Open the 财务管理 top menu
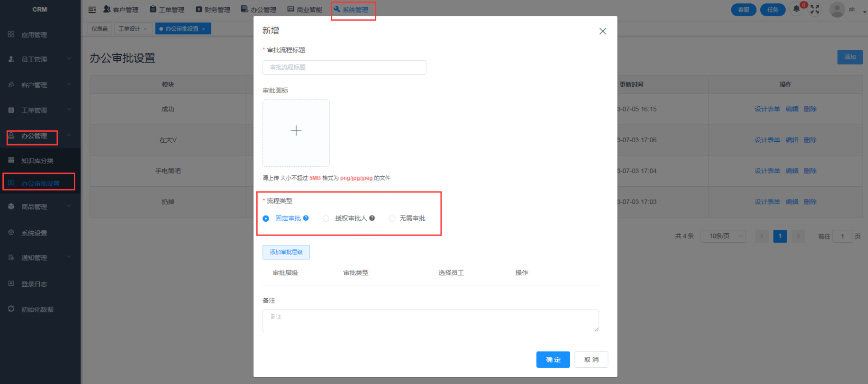This screenshot has height=384, width=868. click(213, 10)
